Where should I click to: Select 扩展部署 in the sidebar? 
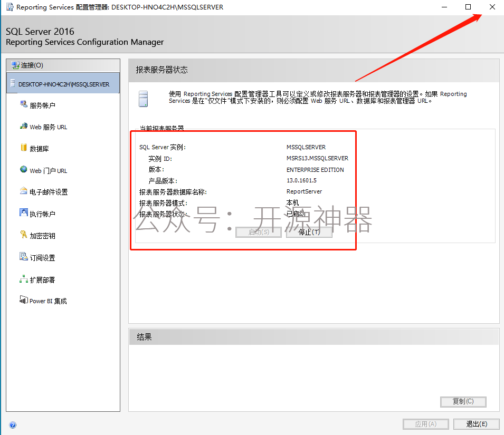click(x=42, y=280)
